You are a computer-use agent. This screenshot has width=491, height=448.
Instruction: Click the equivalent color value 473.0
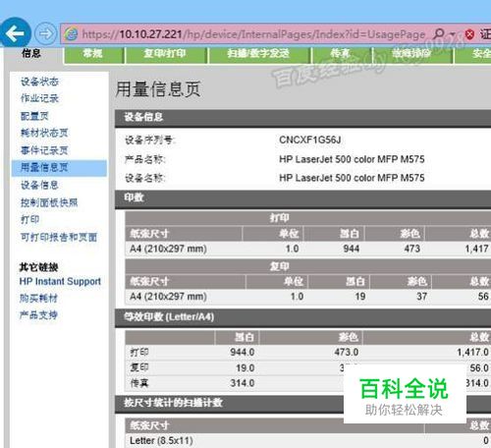point(347,353)
